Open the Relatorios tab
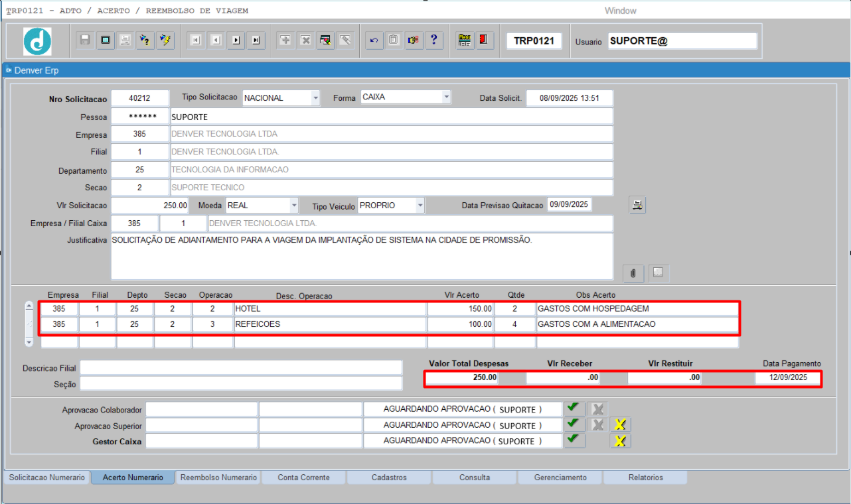This screenshot has width=851, height=504. coord(646,477)
